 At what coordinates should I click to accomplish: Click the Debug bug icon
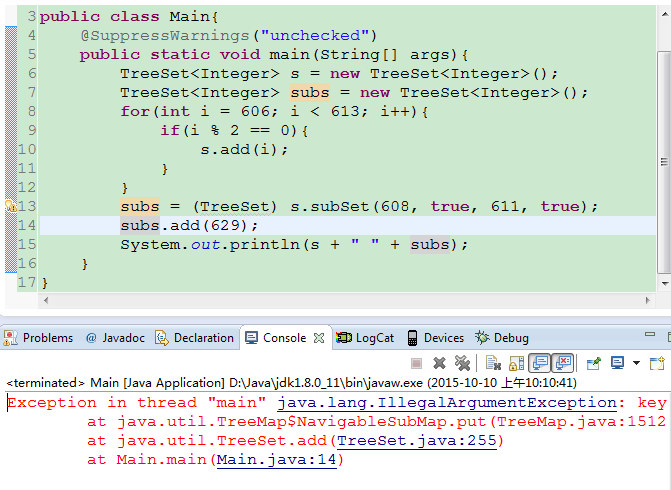pyautogui.click(x=482, y=338)
